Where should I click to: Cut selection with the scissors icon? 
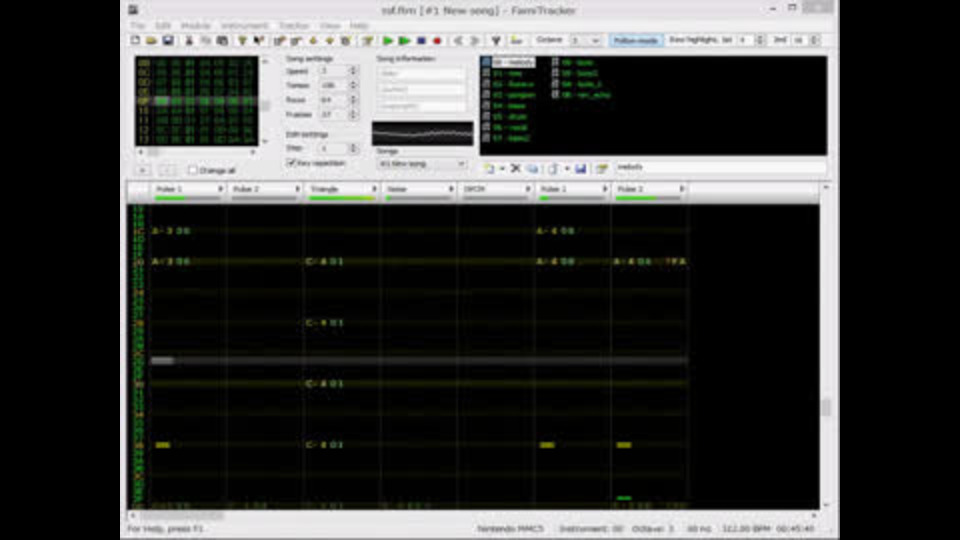(189, 40)
